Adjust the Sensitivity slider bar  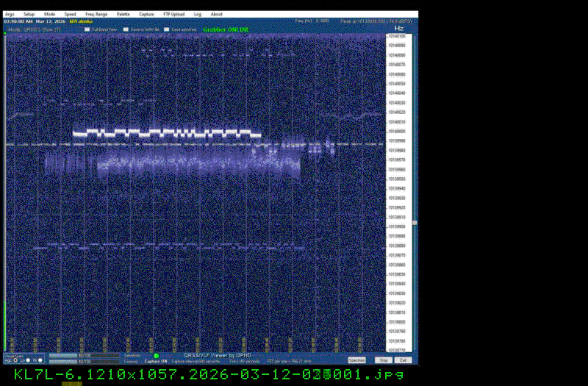[x=84, y=355]
